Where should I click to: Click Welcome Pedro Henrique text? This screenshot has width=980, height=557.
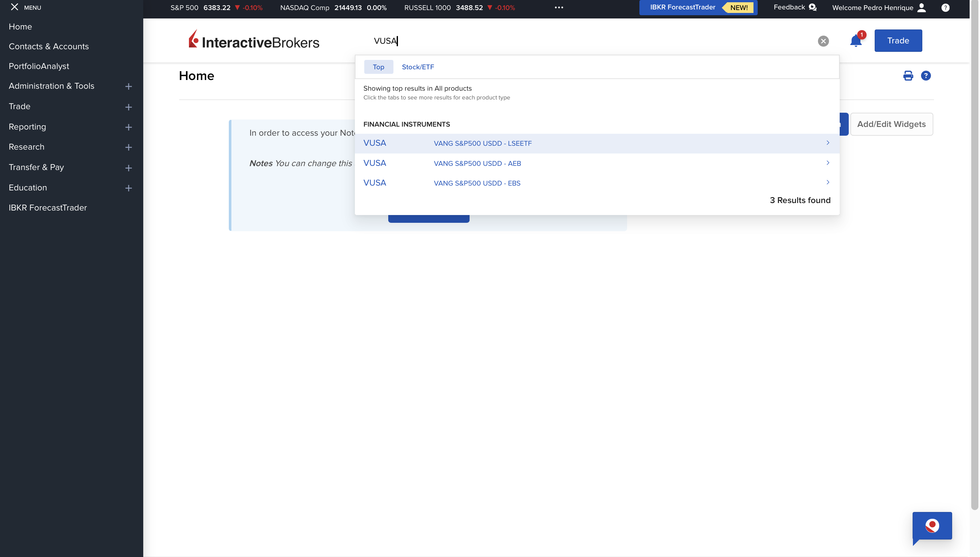coord(872,8)
